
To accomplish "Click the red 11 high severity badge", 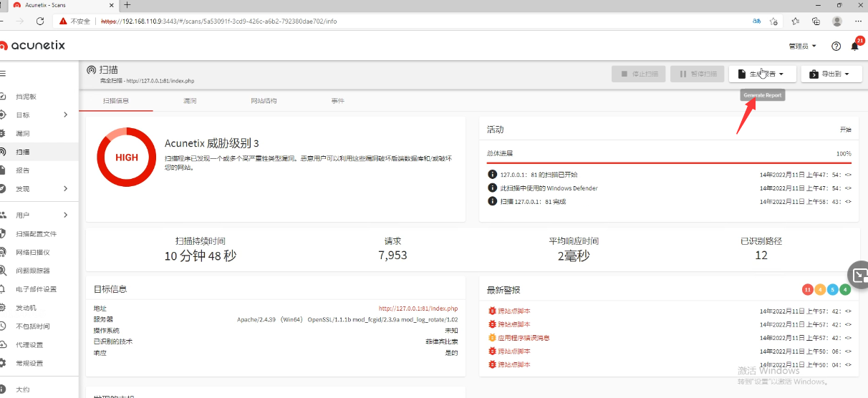I will pos(808,290).
